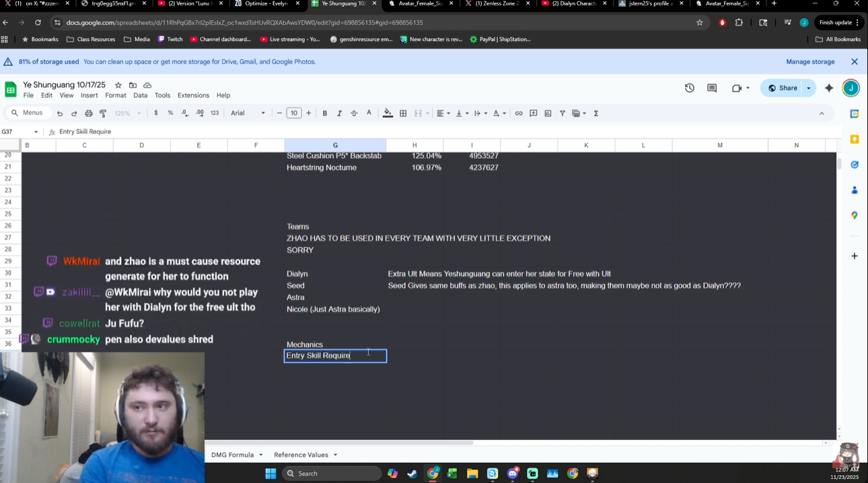868x483 pixels.
Task: Click the font size field
Action: [x=294, y=113]
